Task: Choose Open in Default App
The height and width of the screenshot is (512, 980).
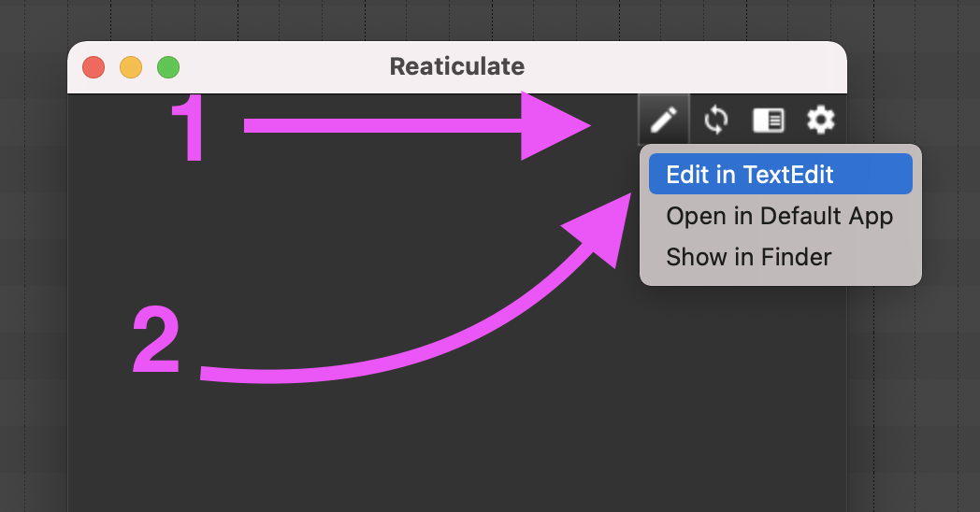Action: 780,216
